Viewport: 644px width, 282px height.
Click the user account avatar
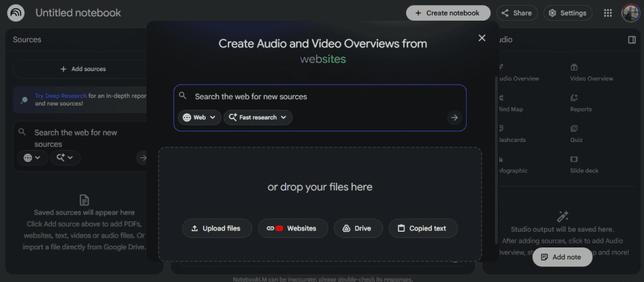[x=630, y=13]
